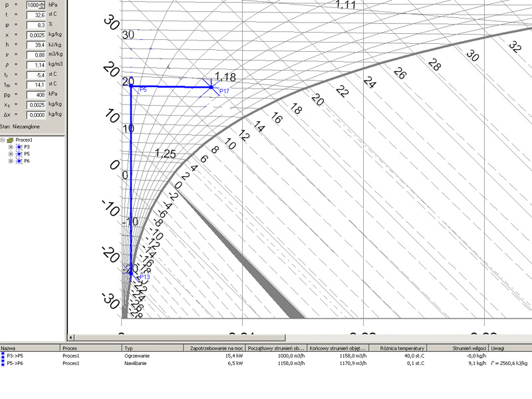Click the Ogrzewanie type cell
The width and height of the screenshot is (532, 399).
[137, 356]
